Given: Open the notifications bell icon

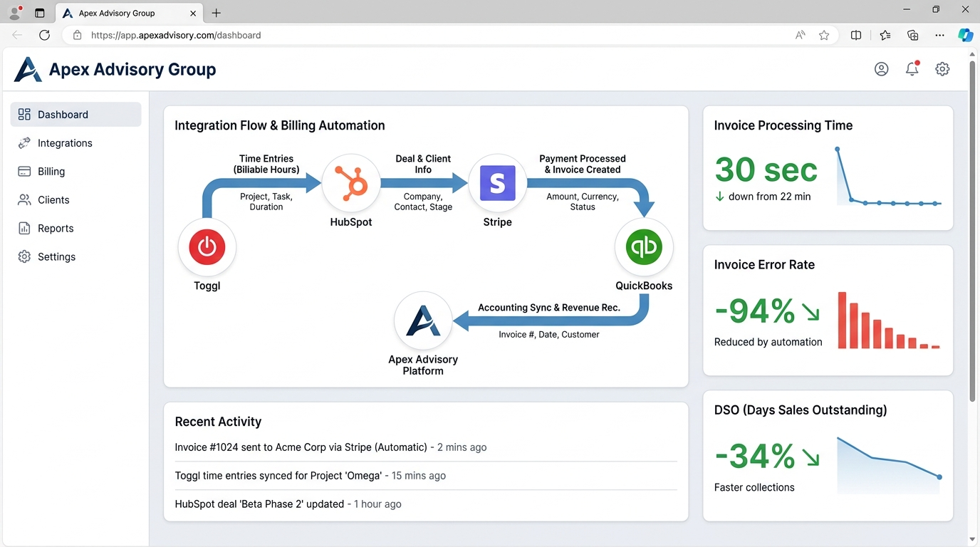Looking at the screenshot, I should 912,69.
